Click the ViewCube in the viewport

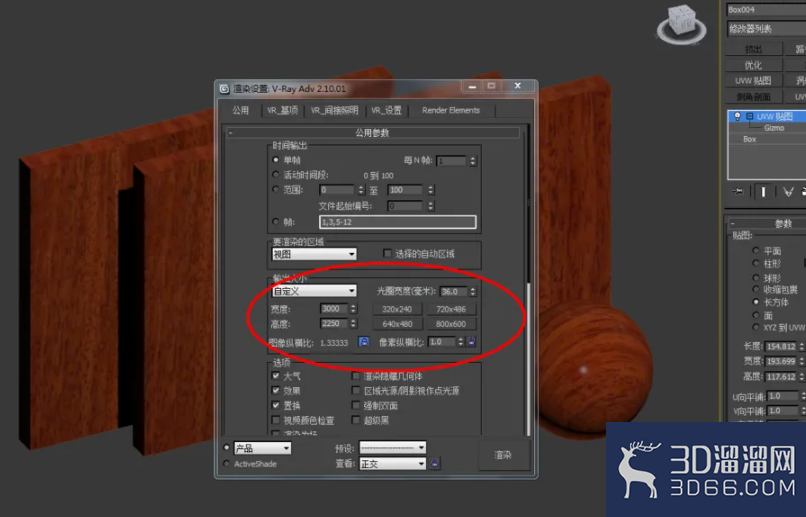(x=682, y=24)
